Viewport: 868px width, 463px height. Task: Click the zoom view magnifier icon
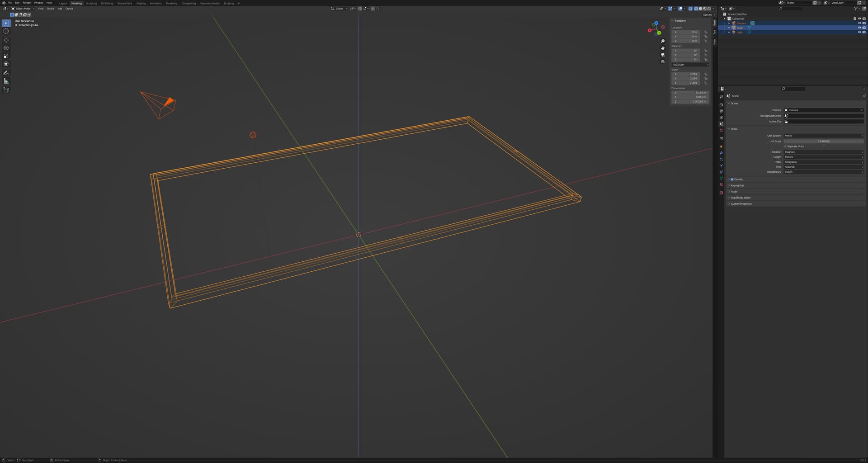coord(663,41)
